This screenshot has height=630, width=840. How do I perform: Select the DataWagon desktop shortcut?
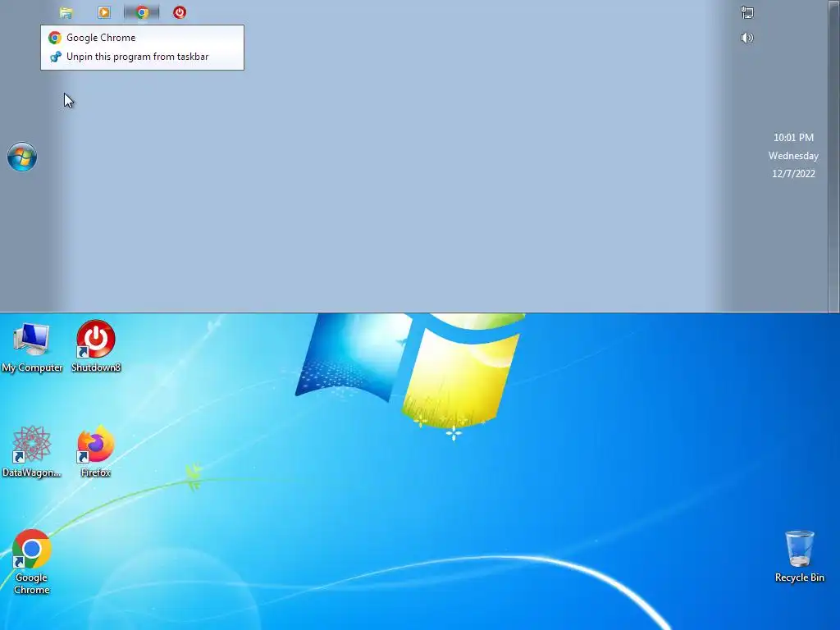pyautogui.click(x=32, y=452)
